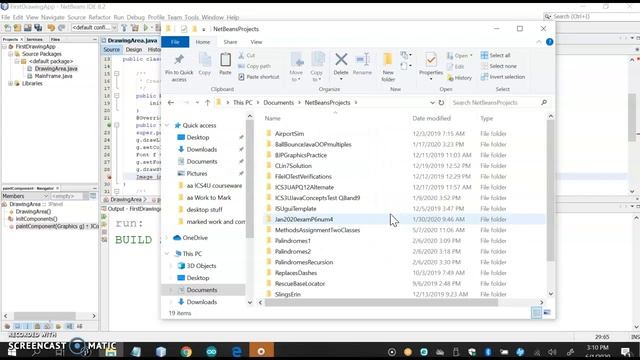This screenshot has height=360, width=640.
Task: Click the Copy icon in Clipboard group
Action: click(x=204, y=64)
